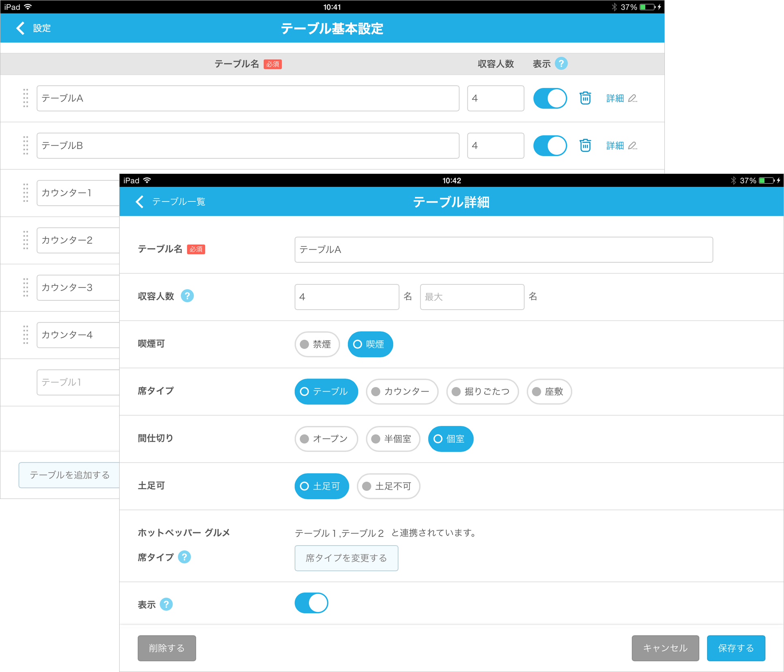Turn off 表示 switch in table detail
Viewport: 784px width, 672px height.
311,603
